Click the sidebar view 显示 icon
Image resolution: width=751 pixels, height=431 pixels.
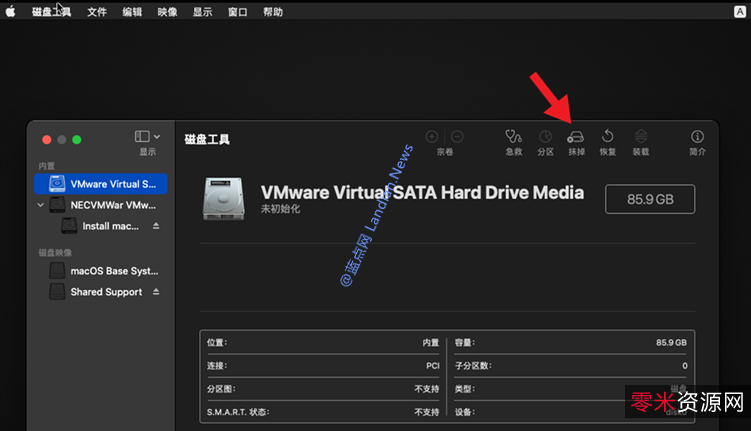[x=142, y=136]
